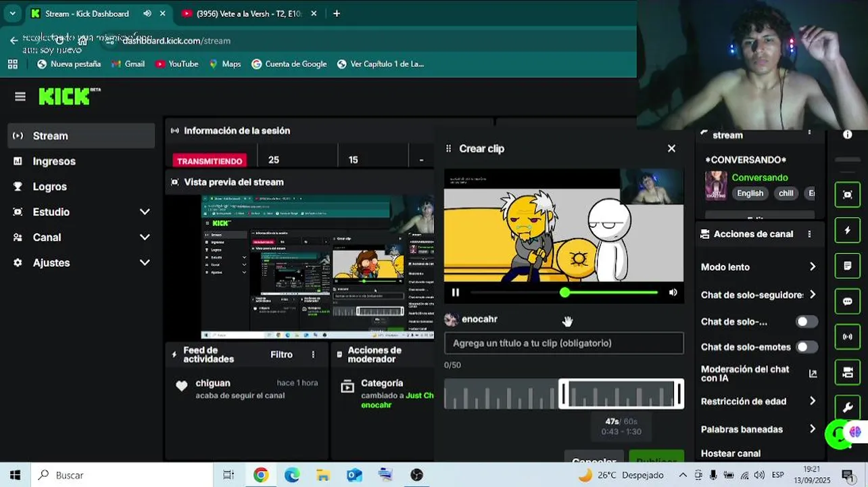Click Hostear canal action
Viewport: 868px width, 487px height.
pyautogui.click(x=731, y=454)
